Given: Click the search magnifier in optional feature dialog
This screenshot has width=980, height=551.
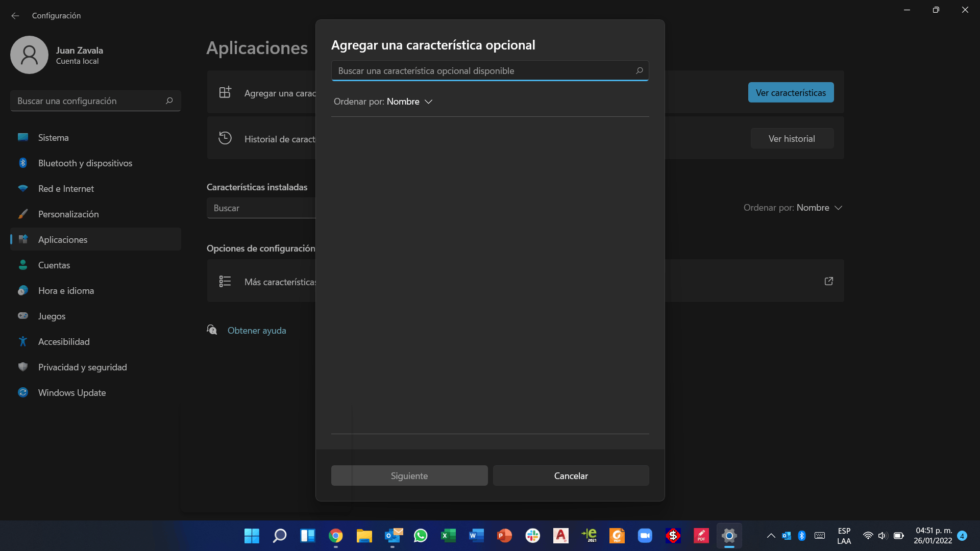Looking at the screenshot, I should click(639, 71).
